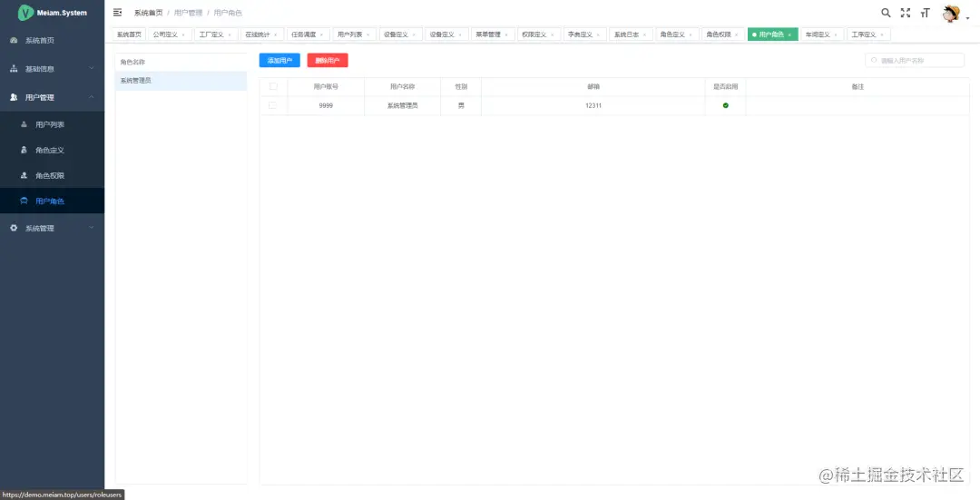
Task: Click the red 删除用户 button
Action: (328, 61)
